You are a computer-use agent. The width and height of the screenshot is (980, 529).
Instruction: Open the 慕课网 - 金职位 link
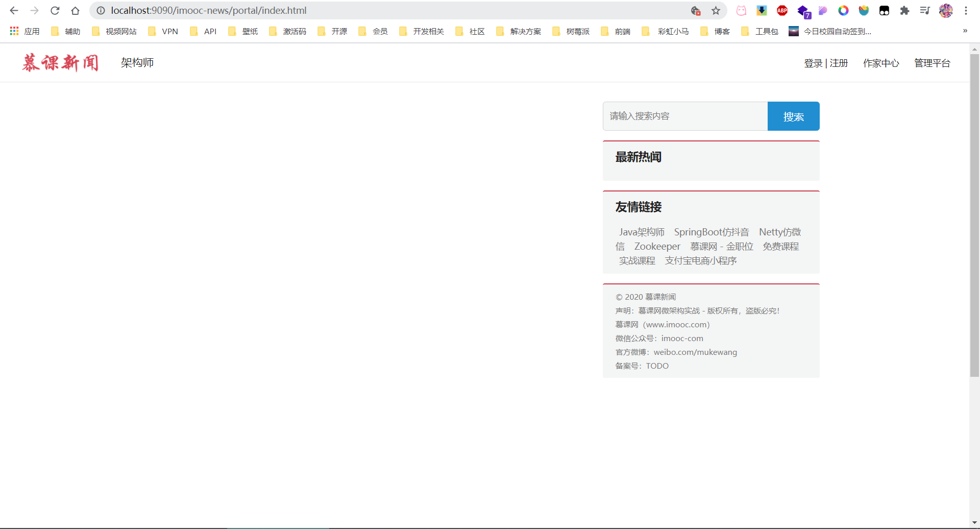click(722, 247)
